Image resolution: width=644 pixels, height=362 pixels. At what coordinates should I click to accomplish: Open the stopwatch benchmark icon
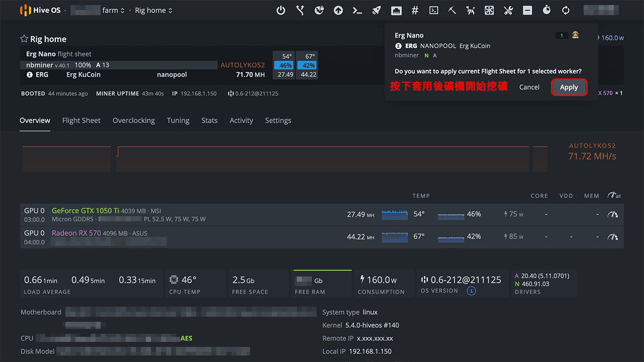point(547,10)
